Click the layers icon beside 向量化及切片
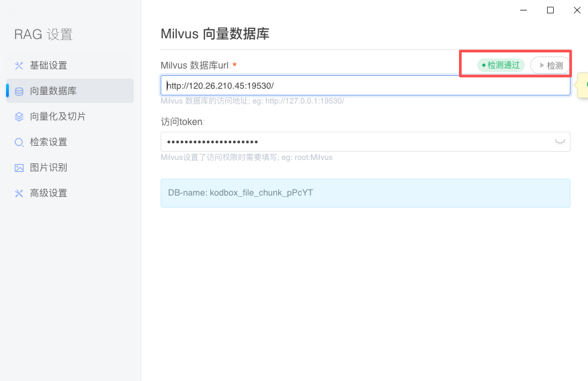Viewport: 588px width, 381px height. (x=19, y=117)
